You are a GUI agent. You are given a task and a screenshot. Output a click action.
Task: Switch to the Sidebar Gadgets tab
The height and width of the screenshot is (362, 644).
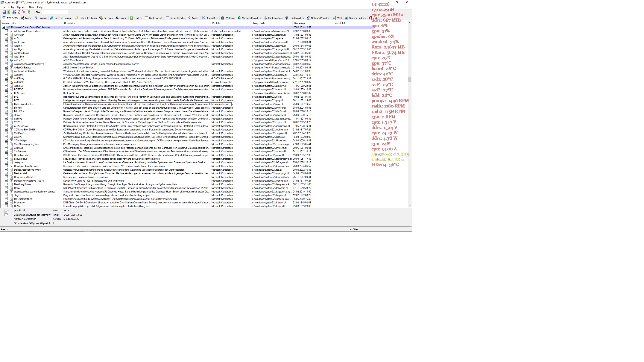(x=355, y=18)
